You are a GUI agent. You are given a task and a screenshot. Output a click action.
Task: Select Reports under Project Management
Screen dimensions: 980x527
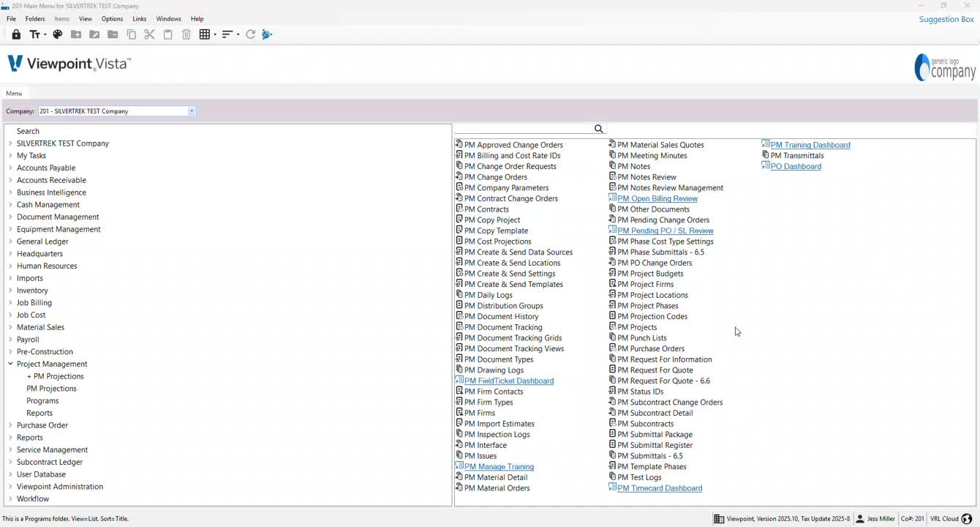point(39,414)
